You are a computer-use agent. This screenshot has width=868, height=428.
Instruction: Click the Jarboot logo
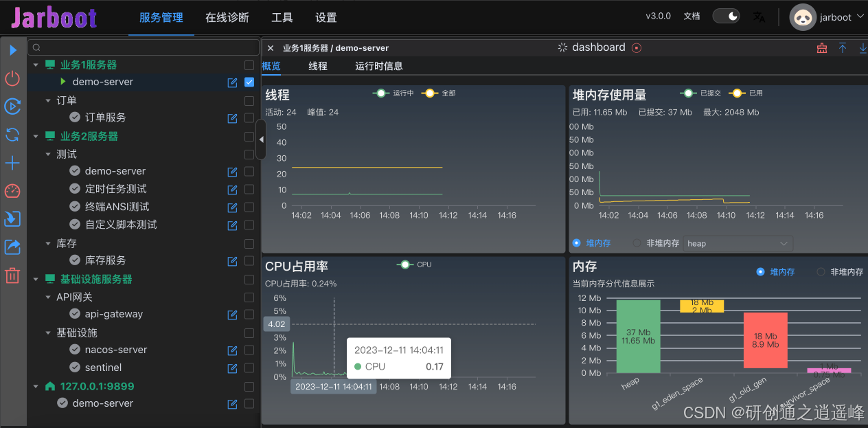tap(54, 17)
